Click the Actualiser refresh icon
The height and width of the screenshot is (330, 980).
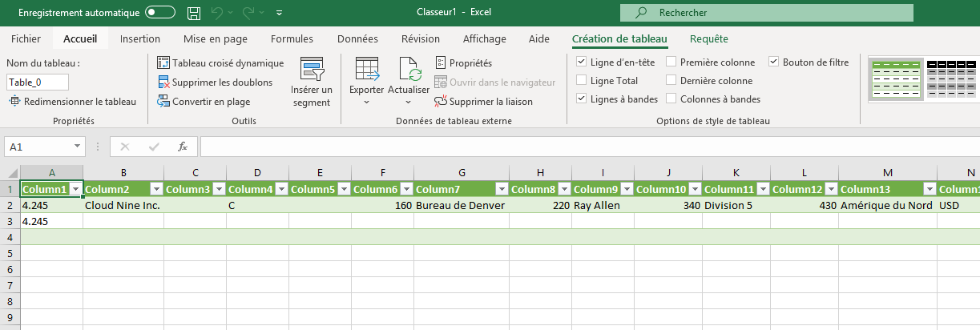pos(409,70)
